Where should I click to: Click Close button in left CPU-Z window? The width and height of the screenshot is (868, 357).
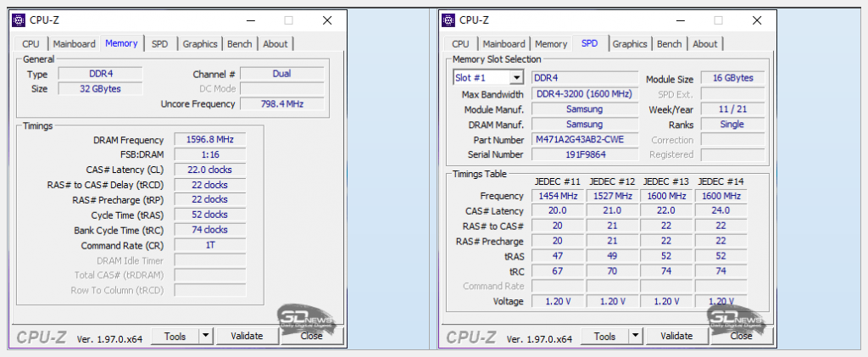tap(312, 336)
